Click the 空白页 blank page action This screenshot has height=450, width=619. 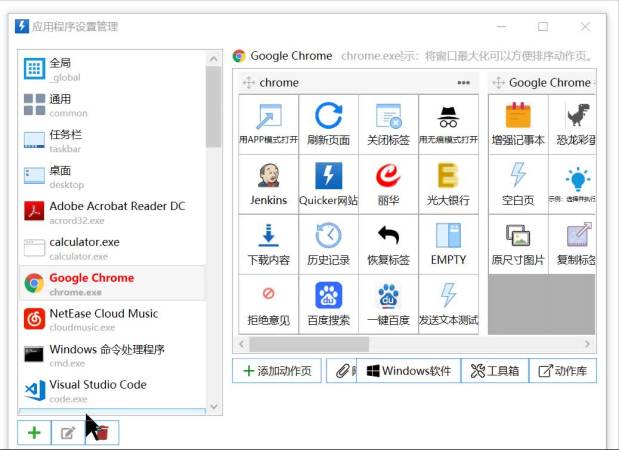click(518, 185)
